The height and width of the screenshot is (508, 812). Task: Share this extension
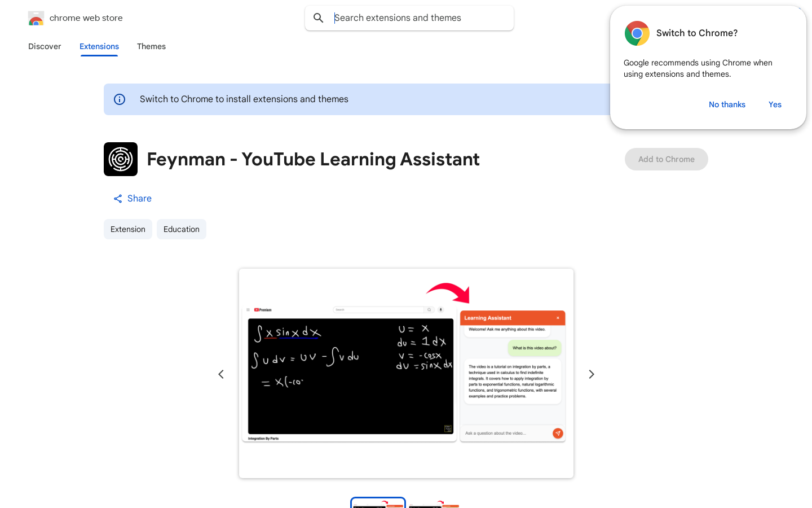(133, 199)
